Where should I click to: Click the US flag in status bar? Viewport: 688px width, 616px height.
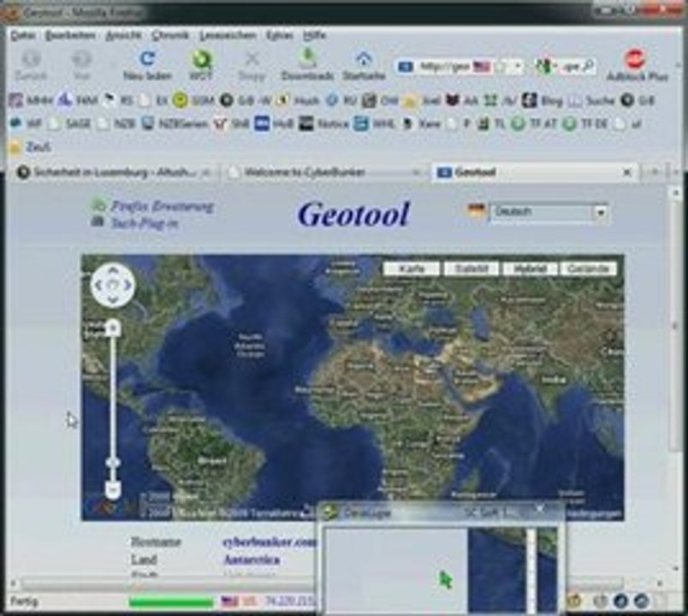pyautogui.click(x=229, y=601)
